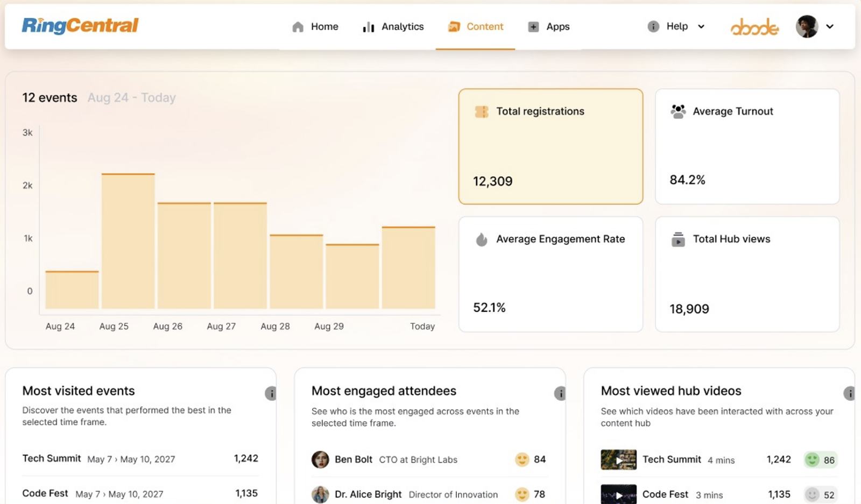The image size is (861, 504).
Task: Click the Home house icon
Action: coord(298,27)
